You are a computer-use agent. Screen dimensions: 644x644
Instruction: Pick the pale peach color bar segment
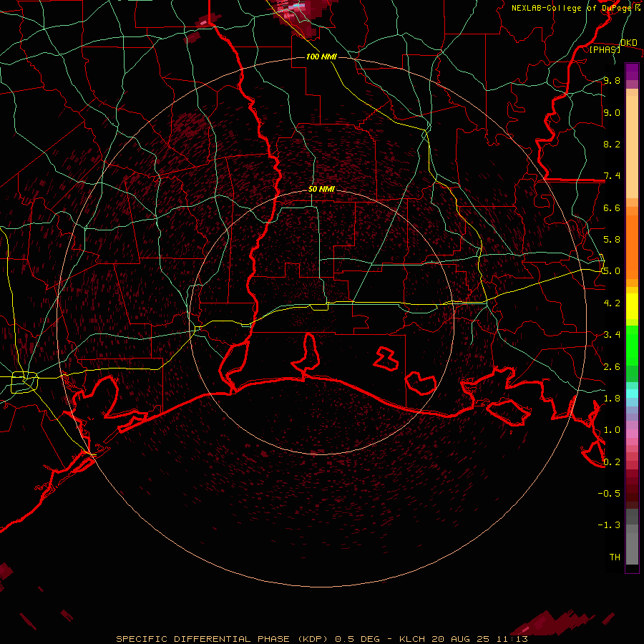point(632,147)
